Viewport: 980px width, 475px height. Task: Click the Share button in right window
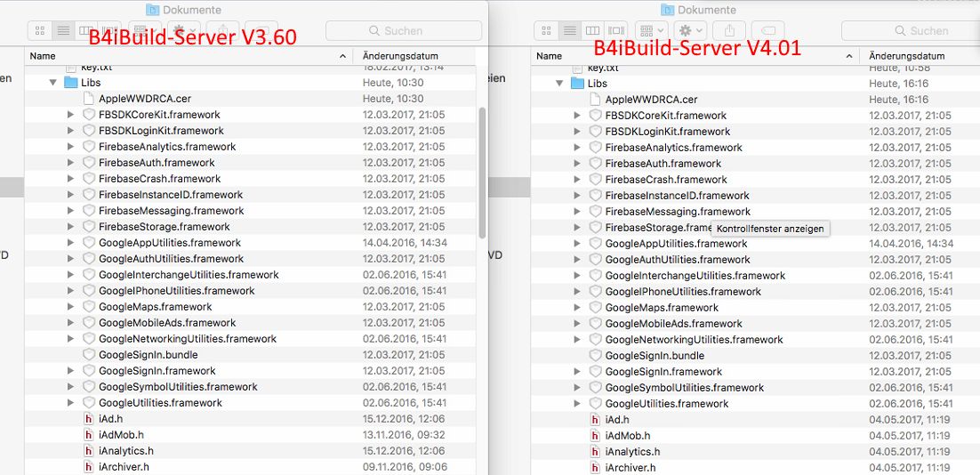click(x=728, y=30)
